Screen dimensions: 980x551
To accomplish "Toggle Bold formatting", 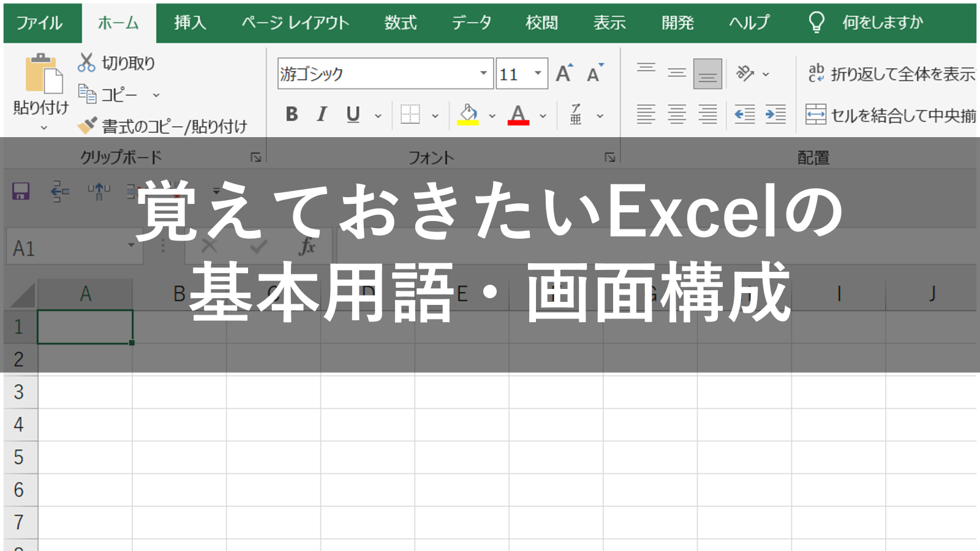I will [x=292, y=114].
